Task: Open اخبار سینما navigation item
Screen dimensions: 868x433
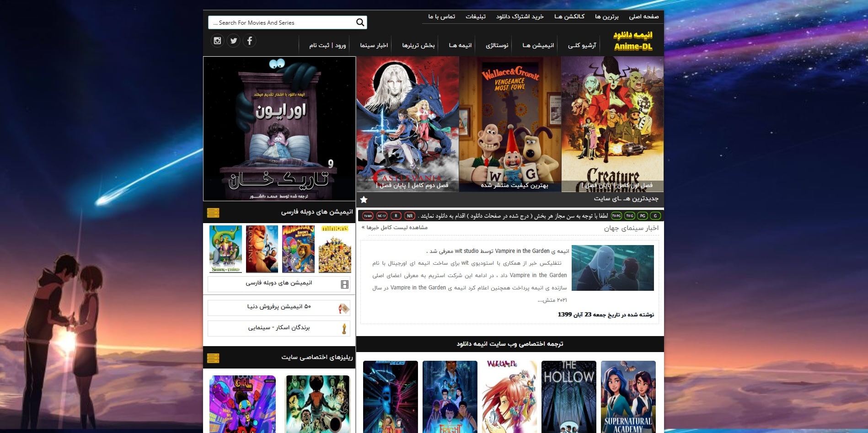Action: point(374,45)
